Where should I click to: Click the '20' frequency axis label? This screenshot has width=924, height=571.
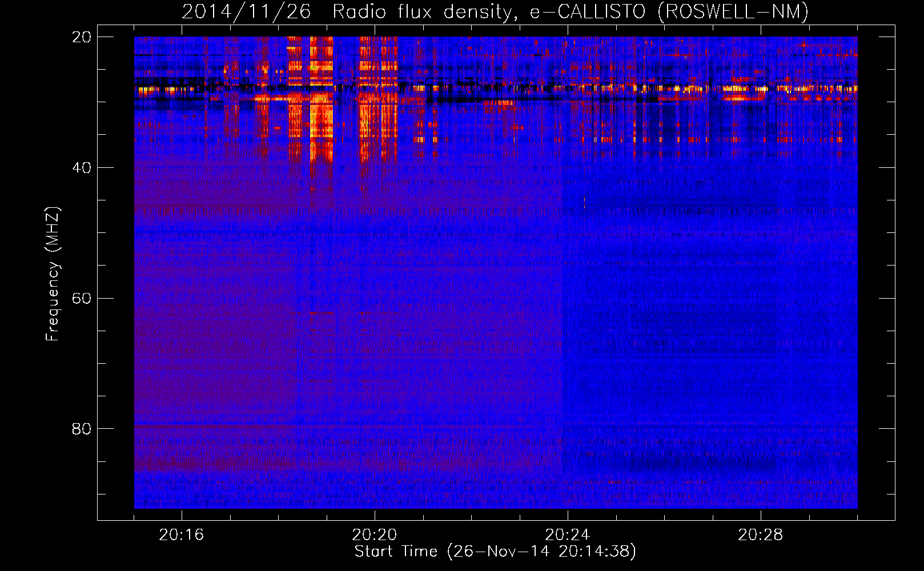(81, 37)
